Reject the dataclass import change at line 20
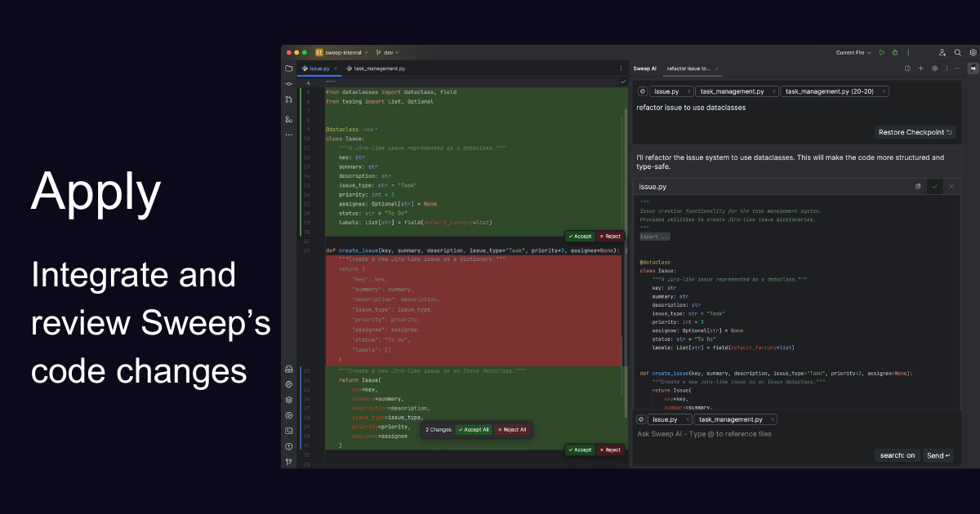 pyautogui.click(x=610, y=236)
